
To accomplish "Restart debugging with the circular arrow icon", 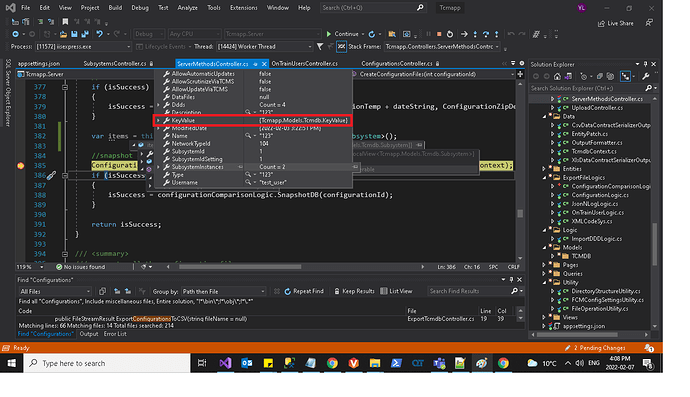I will tap(450, 34).
